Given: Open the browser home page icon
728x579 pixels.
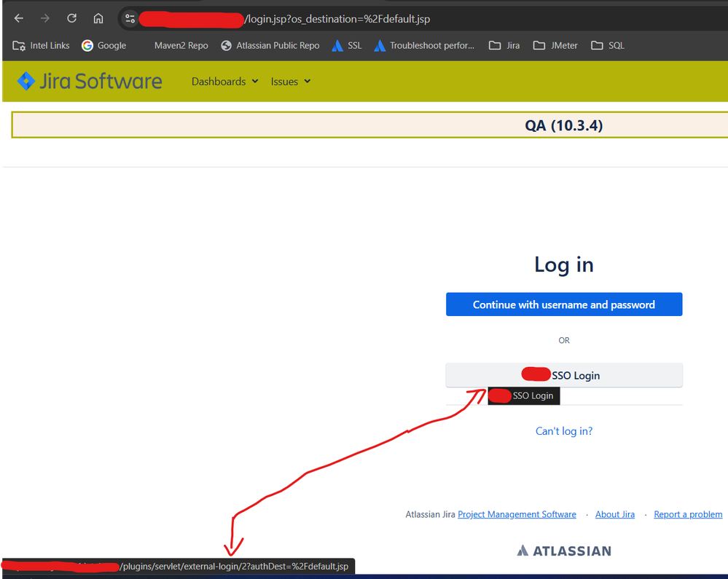Looking at the screenshot, I should [98, 18].
